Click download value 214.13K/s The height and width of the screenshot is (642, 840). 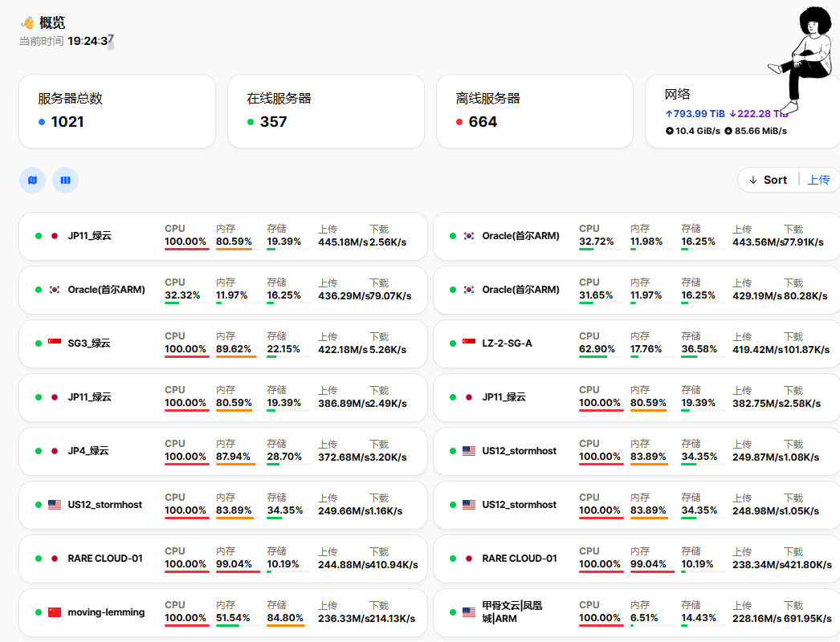(x=392, y=619)
